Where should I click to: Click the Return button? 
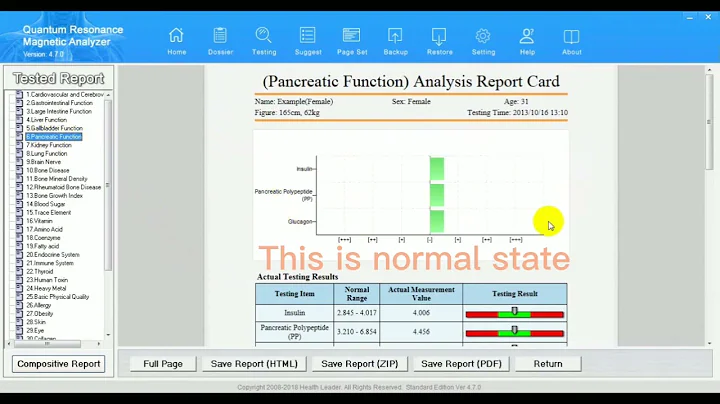click(x=548, y=364)
